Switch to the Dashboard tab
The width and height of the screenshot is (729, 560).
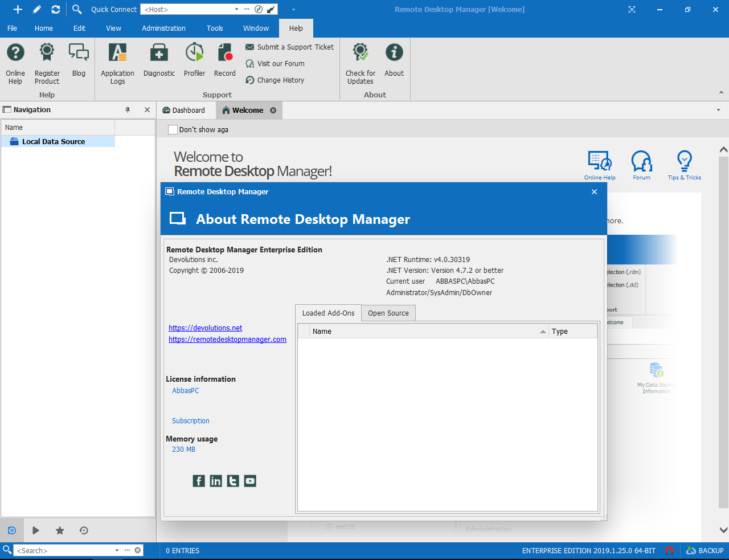183,111
